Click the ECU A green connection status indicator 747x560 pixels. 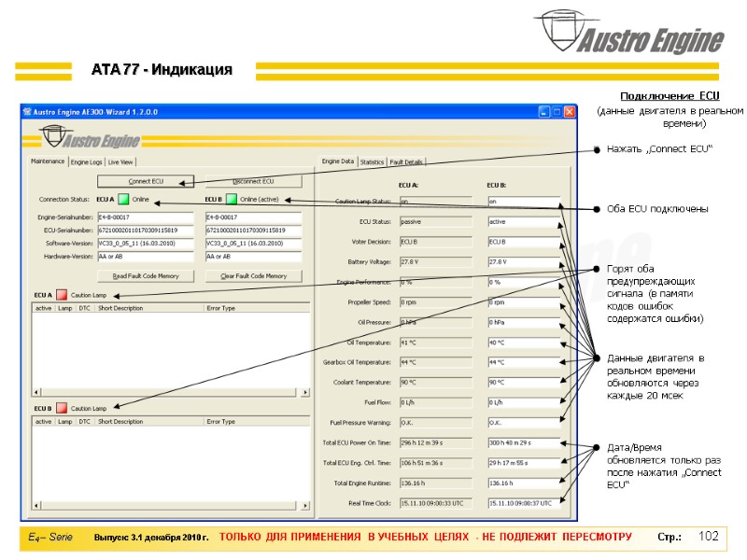[x=123, y=199]
